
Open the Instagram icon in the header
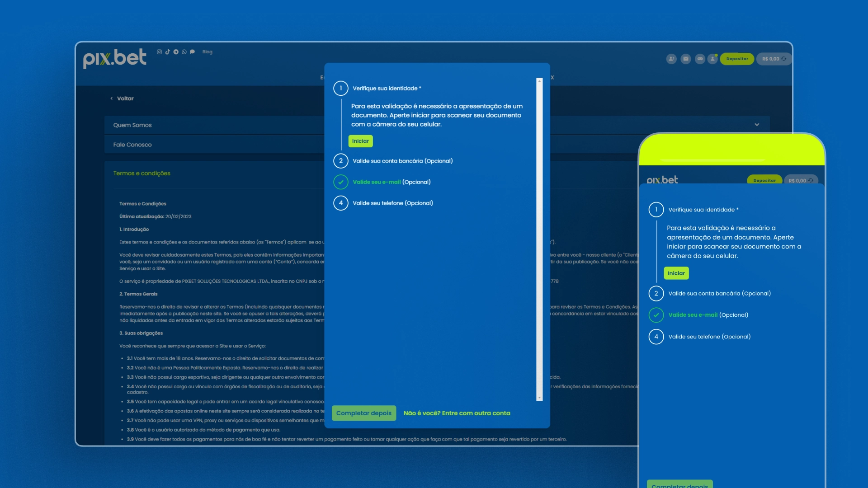click(x=159, y=52)
